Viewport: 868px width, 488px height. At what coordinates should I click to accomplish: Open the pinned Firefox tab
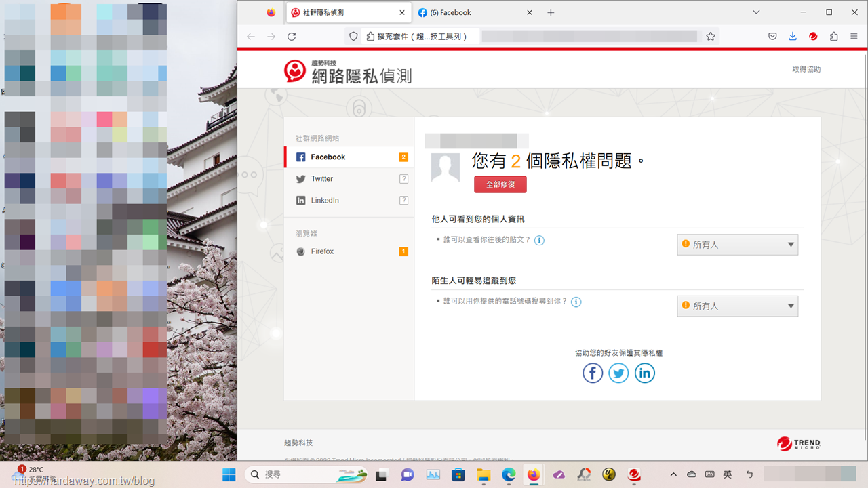(271, 12)
